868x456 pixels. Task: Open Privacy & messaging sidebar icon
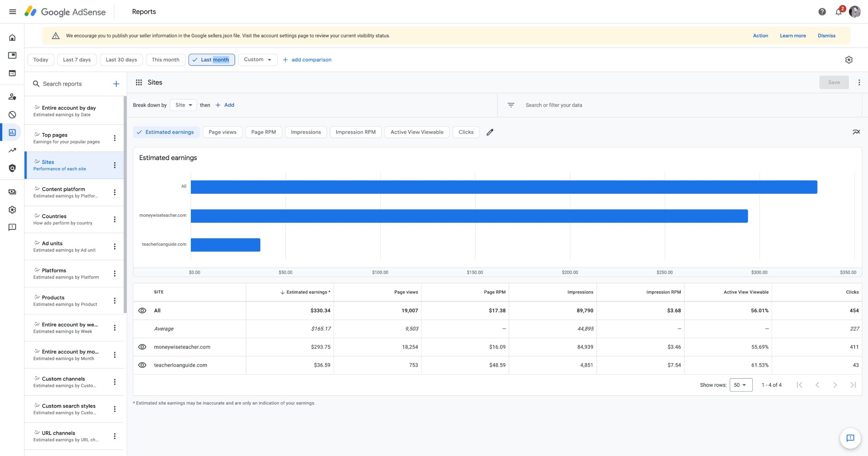12,97
